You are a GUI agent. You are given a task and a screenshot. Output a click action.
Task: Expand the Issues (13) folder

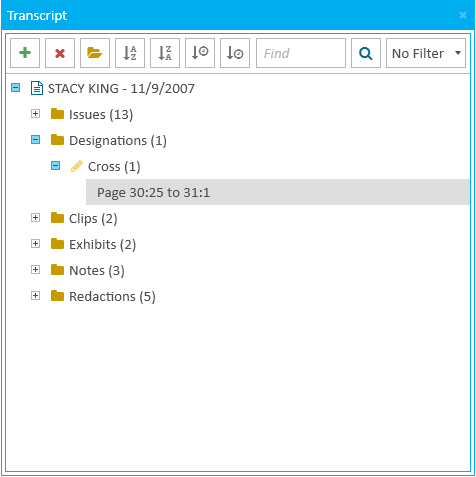(35, 114)
